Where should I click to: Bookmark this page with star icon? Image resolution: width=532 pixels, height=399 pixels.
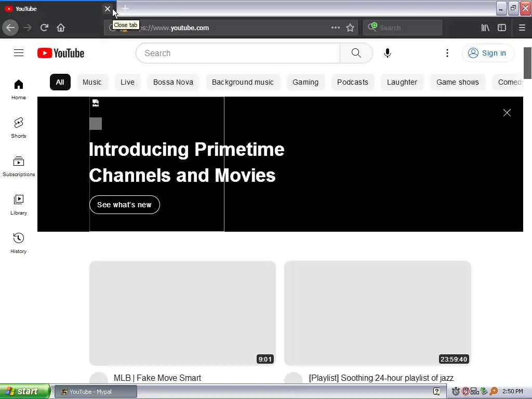click(x=350, y=28)
